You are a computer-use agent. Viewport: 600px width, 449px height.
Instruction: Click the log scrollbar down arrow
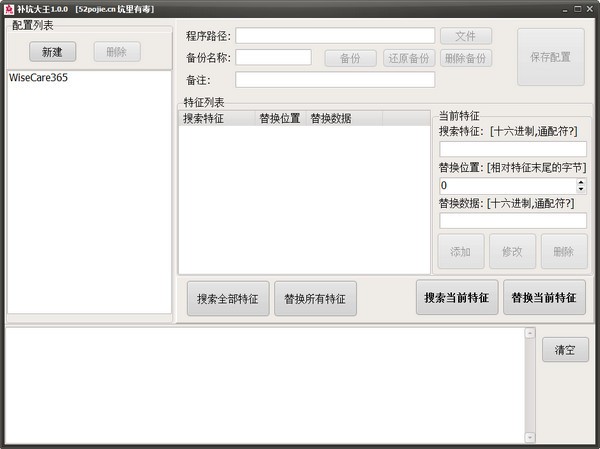[530, 437]
